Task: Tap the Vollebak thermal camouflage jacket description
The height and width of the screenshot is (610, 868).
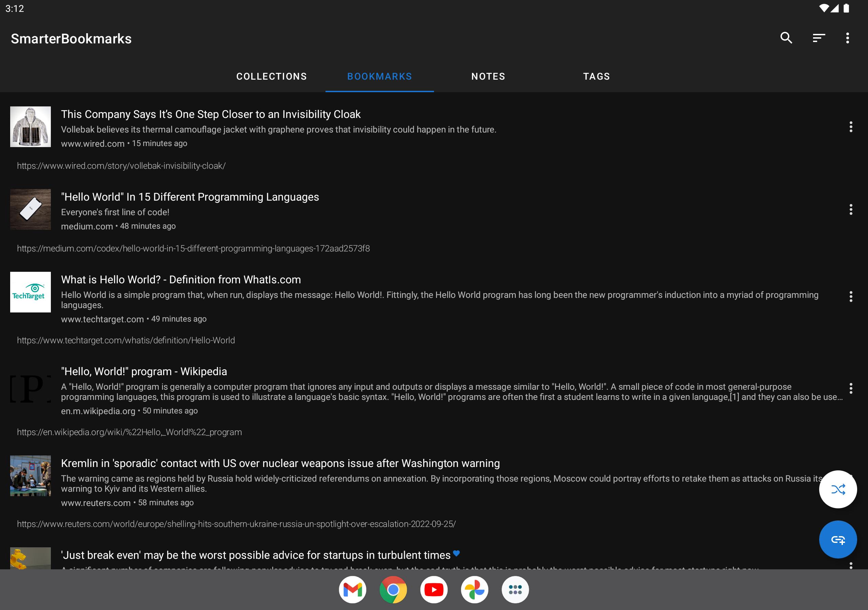Action: [279, 130]
